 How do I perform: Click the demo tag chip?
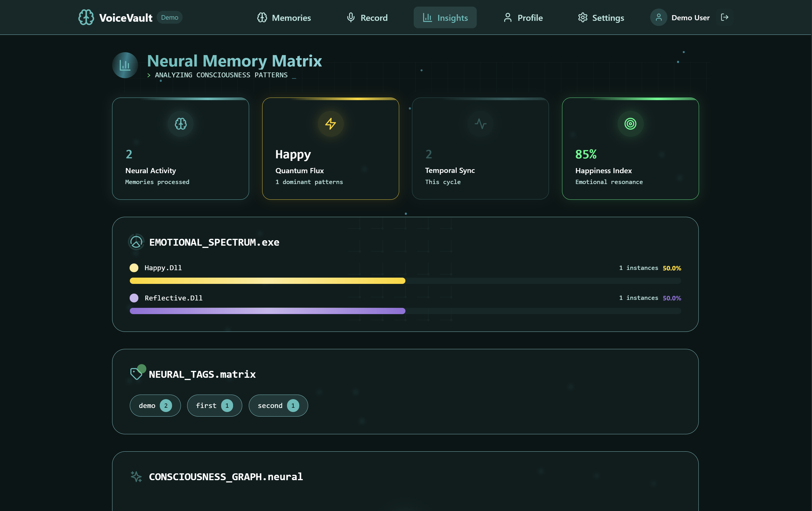(155, 405)
